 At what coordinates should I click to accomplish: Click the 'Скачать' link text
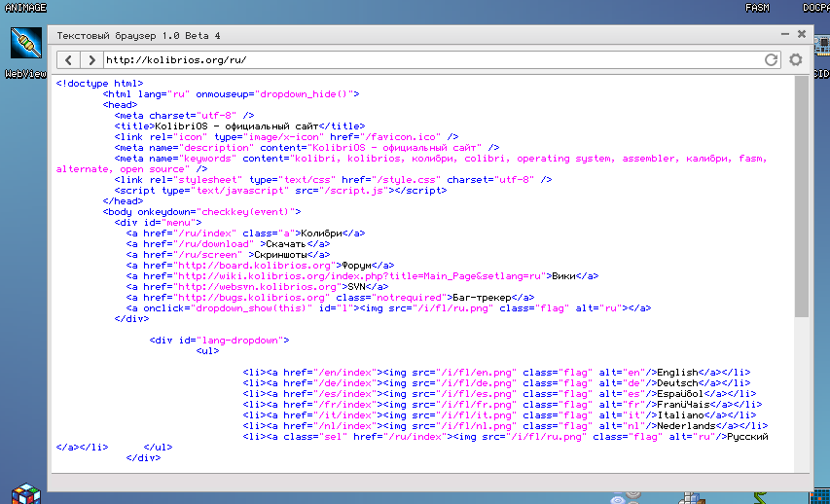(286, 244)
